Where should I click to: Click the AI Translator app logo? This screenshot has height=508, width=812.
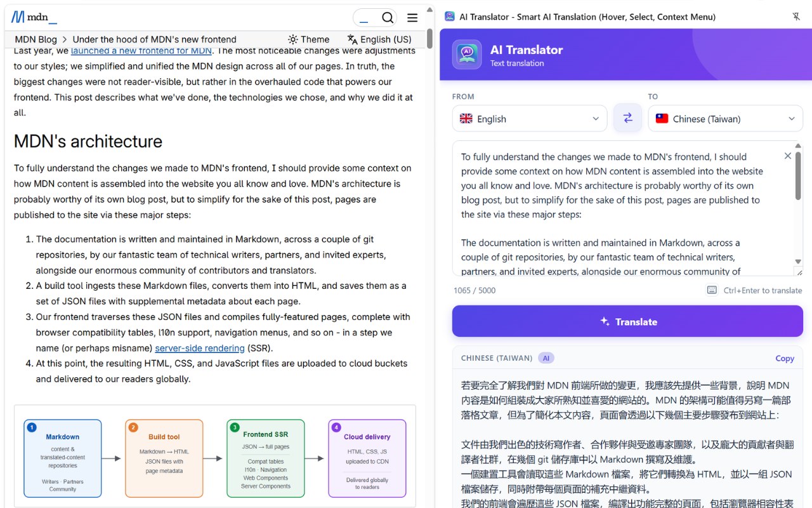467,55
